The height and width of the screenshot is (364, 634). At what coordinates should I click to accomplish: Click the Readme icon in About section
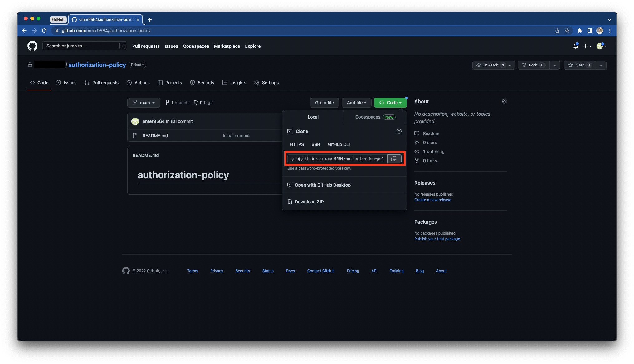click(x=417, y=133)
